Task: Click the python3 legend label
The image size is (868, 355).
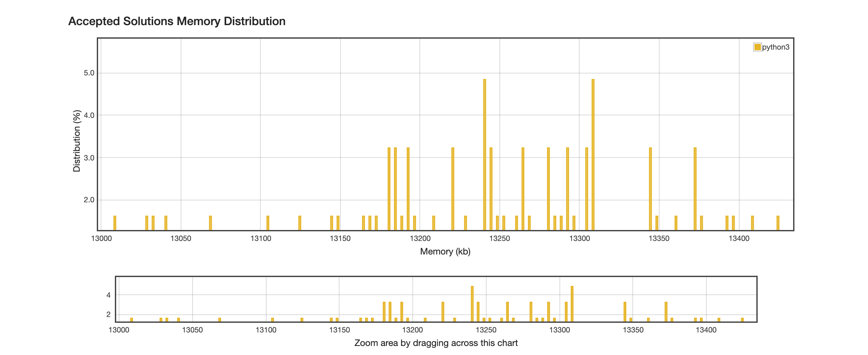Action: [775, 47]
